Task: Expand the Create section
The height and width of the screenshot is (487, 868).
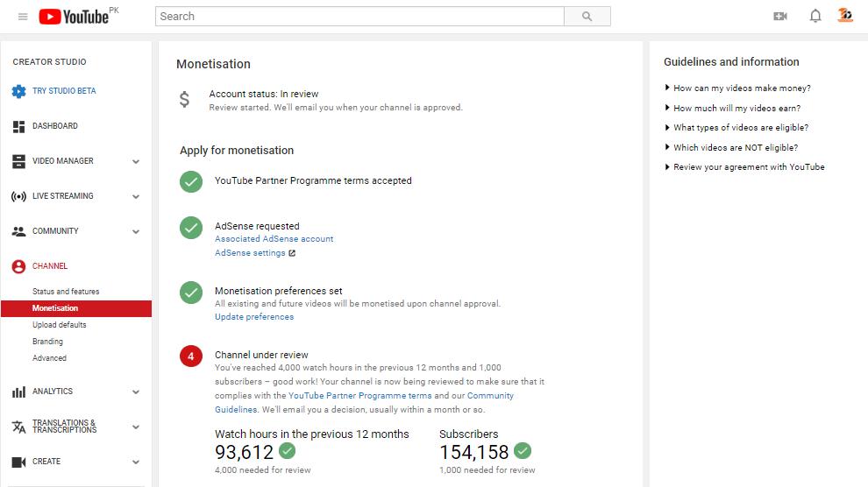Action: 136,462
